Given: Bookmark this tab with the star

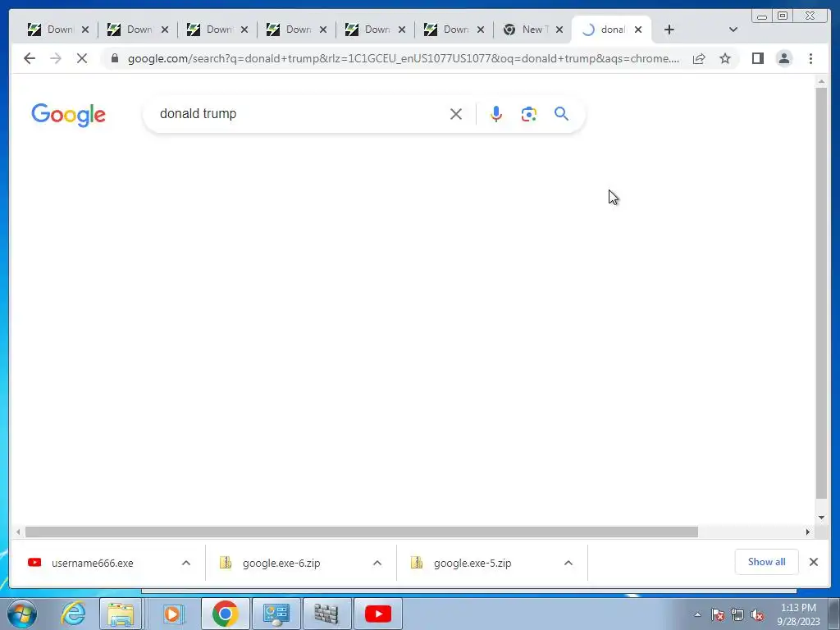Looking at the screenshot, I should (725, 58).
